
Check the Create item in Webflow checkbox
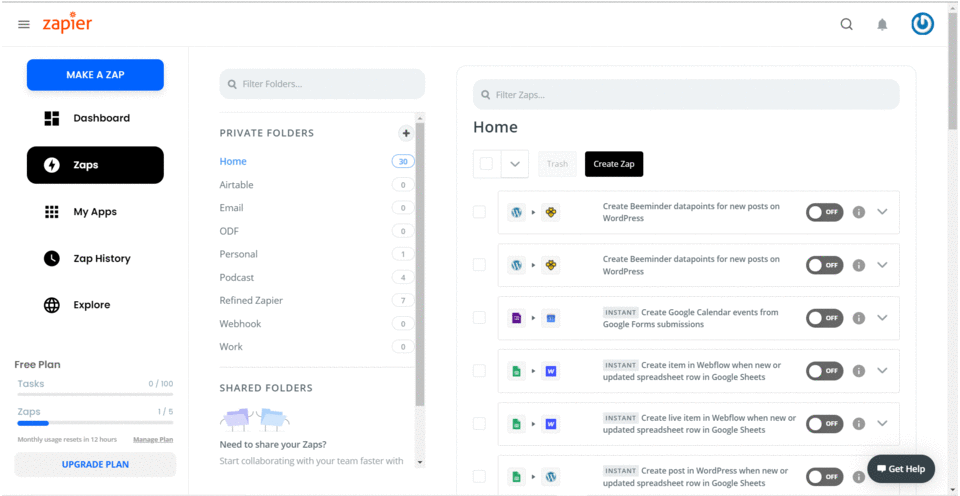tap(479, 371)
